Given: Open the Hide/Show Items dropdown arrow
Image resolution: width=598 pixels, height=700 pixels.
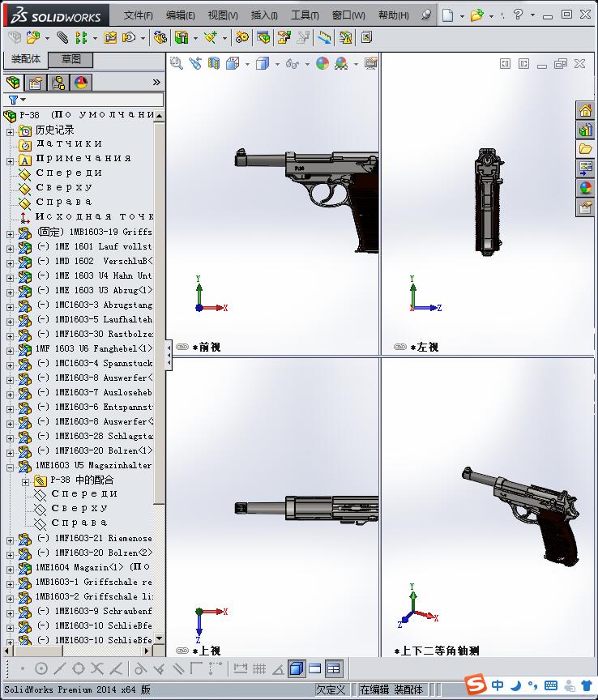Looking at the screenshot, I should click(307, 64).
